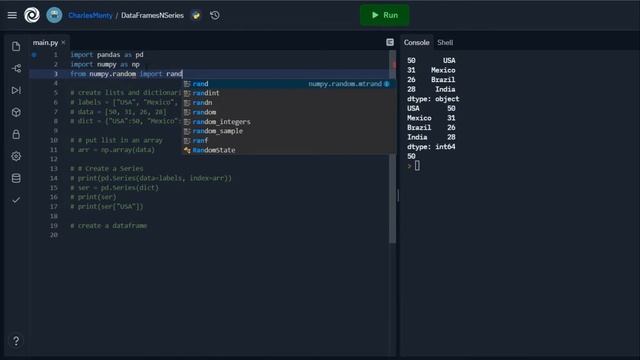Open the hamburger menu
Viewport: 640px width, 360px height.
click(12, 15)
